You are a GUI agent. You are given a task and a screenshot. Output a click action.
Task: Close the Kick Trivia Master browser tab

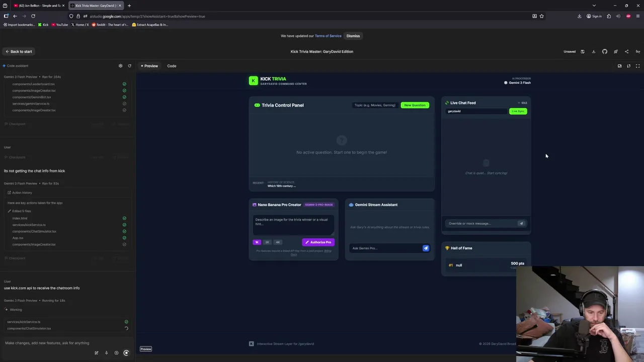120,6
